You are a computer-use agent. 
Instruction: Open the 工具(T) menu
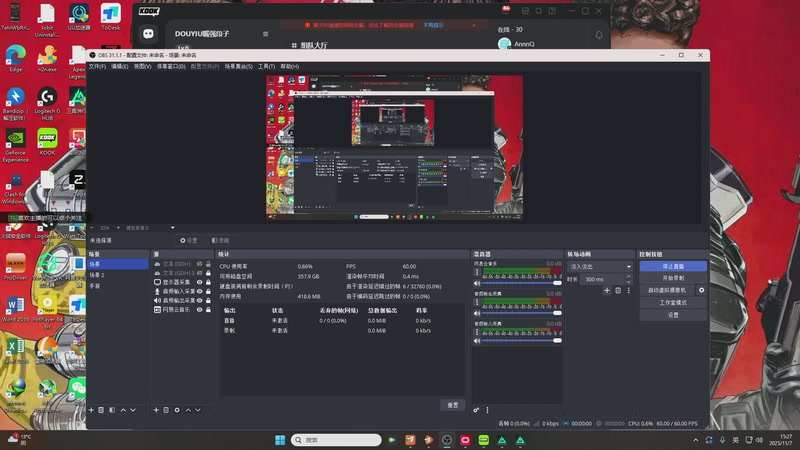pos(266,66)
